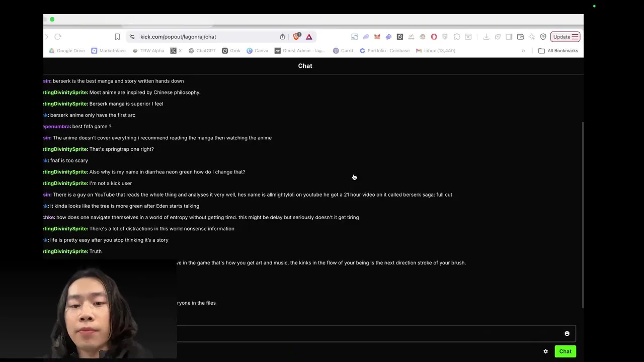Click the message 'I'm not a kick user'
The image size is (644, 362).
(x=111, y=184)
